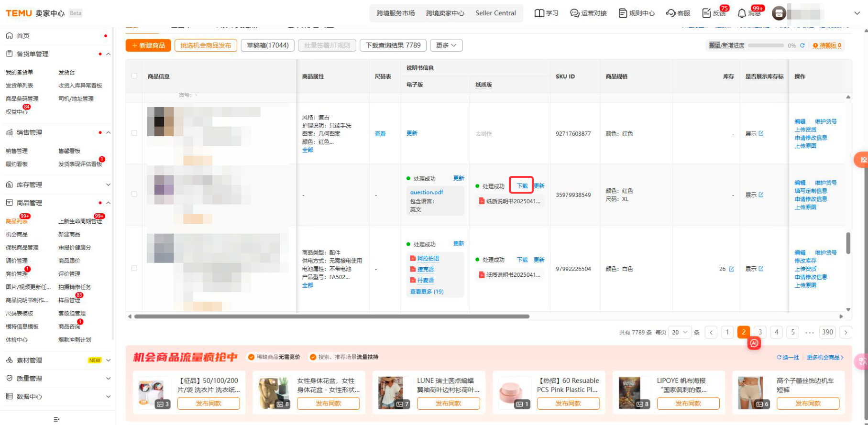The image size is (868, 425).
Task: Open the 学习 book icon
Action: tap(539, 13)
